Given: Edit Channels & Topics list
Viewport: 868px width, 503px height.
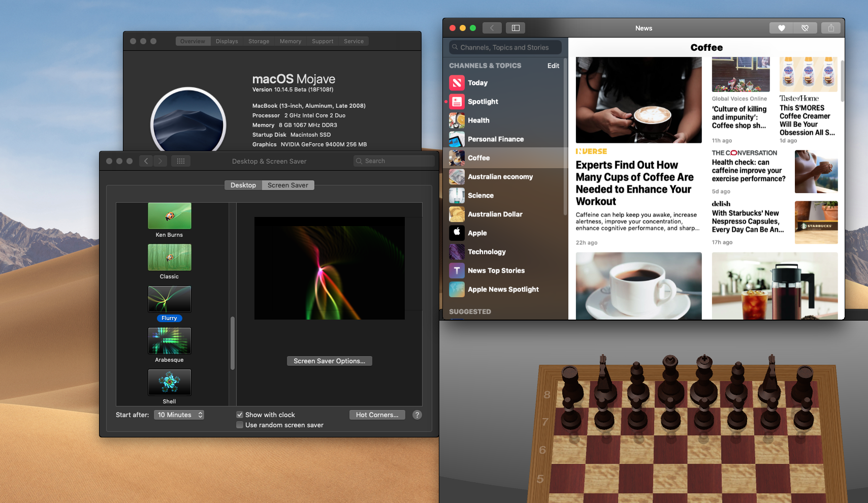Looking at the screenshot, I should 553,66.
